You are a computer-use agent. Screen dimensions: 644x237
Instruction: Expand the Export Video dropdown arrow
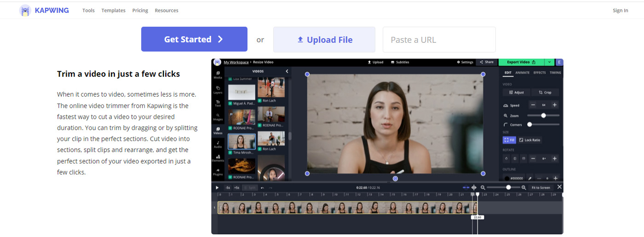pyautogui.click(x=549, y=62)
